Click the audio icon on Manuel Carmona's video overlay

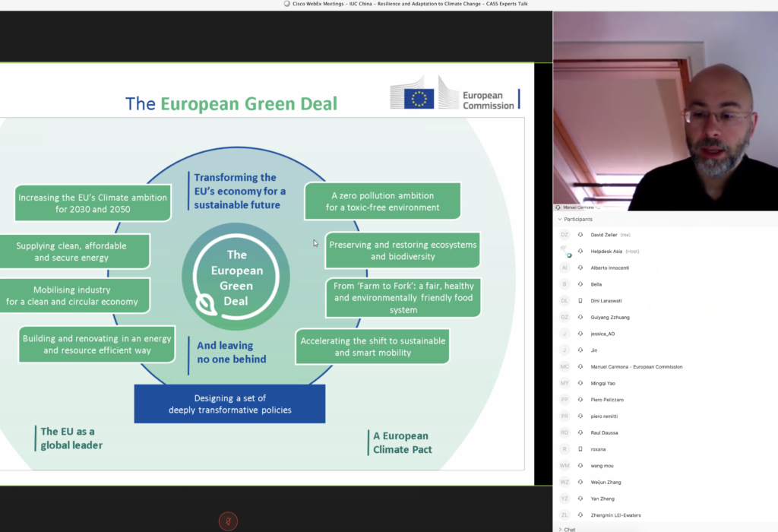(557, 206)
